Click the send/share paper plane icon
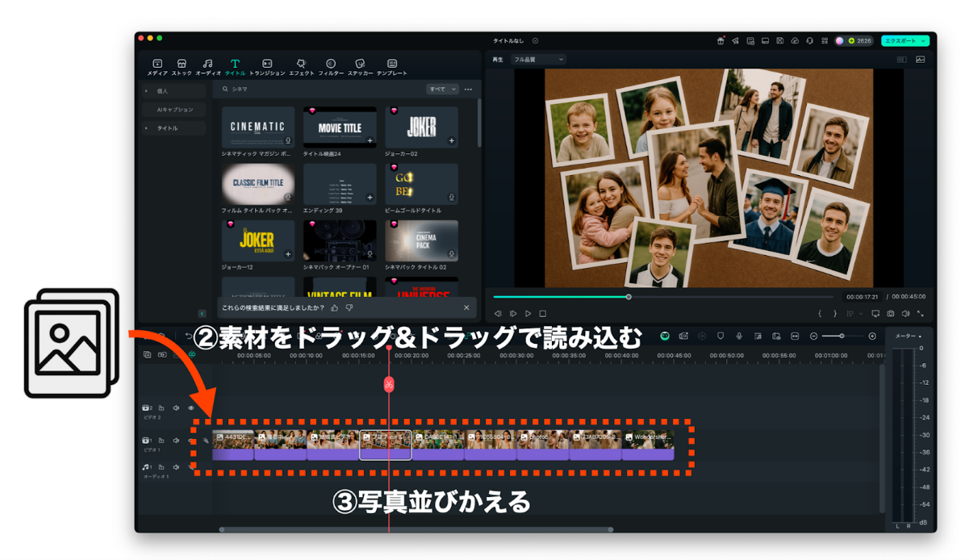969x560 pixels. point(736,40)
